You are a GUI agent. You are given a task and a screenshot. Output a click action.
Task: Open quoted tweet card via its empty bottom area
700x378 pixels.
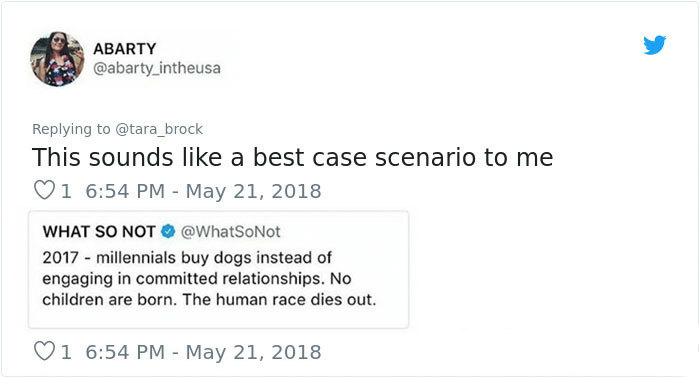pyautogui.click(x=218, y=318)
